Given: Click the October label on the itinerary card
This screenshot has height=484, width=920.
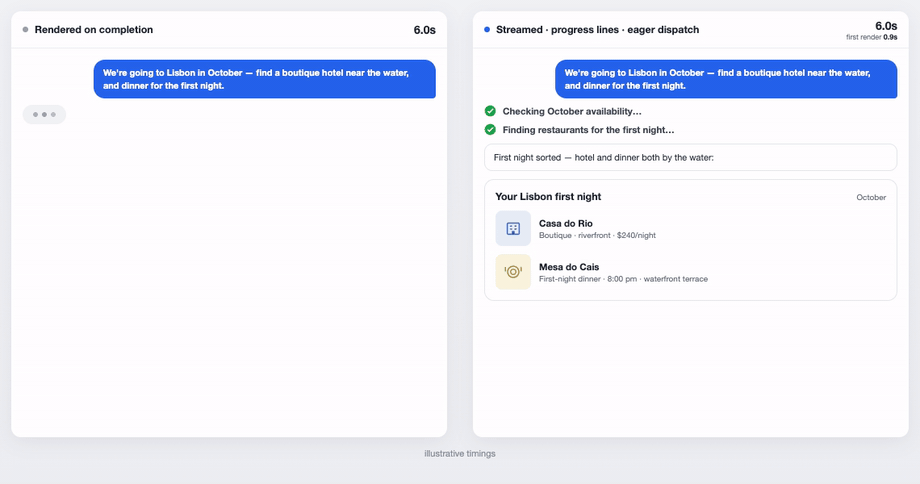Looking at the screenshot, I should (x=871, y=198).
